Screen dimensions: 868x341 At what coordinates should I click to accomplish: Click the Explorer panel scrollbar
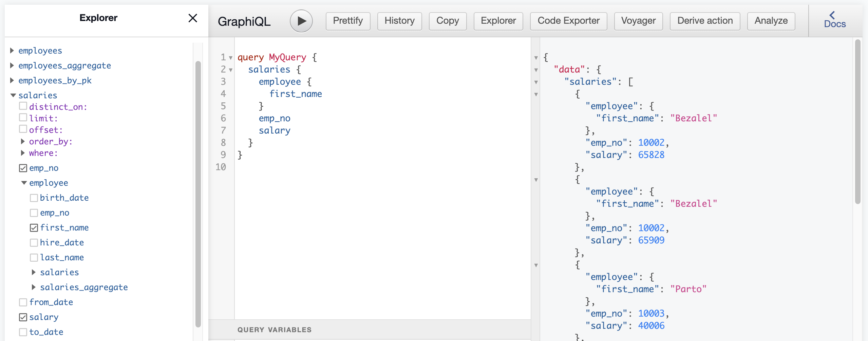point(198,194)
